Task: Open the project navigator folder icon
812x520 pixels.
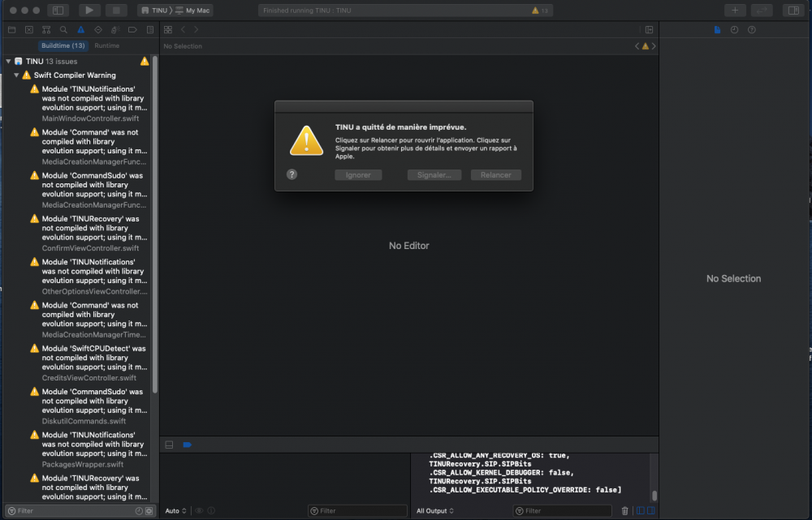Action: pos(12,30)
